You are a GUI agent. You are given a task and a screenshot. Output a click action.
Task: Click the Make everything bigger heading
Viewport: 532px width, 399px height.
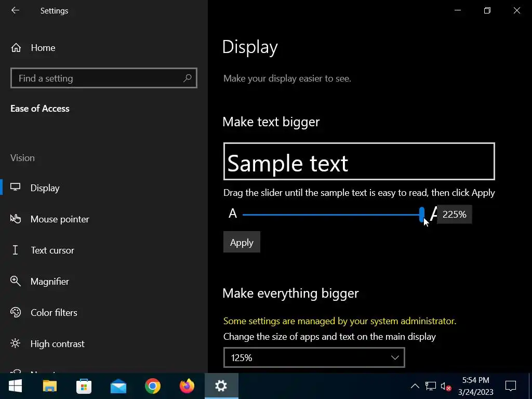click(x=290, y=294)
